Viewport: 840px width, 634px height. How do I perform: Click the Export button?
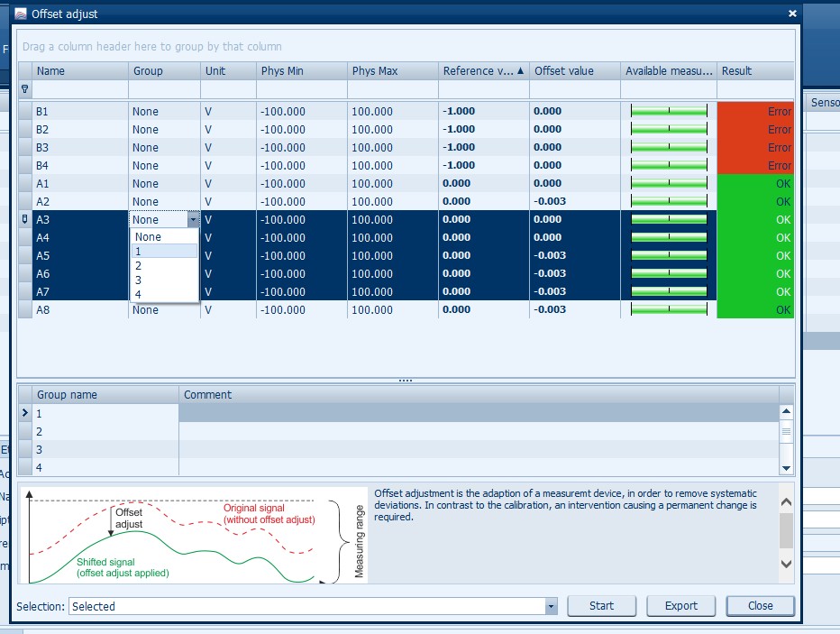click(681, 606)
